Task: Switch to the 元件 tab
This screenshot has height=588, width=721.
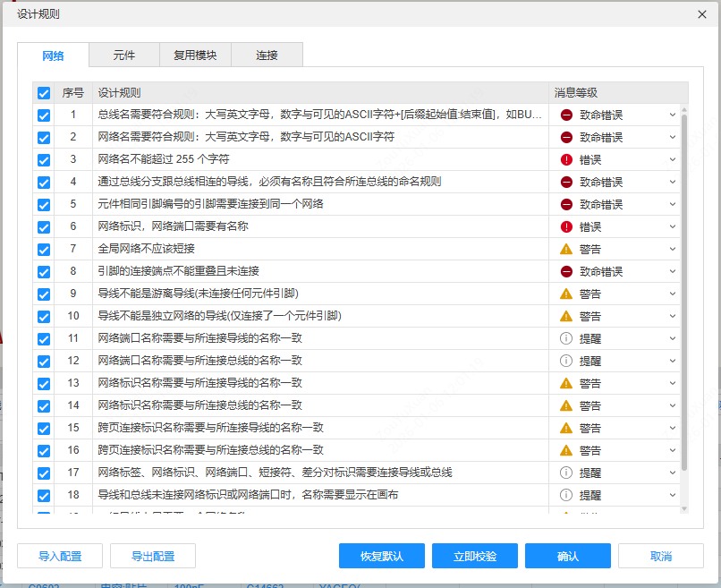Action: tap(123, 55)
